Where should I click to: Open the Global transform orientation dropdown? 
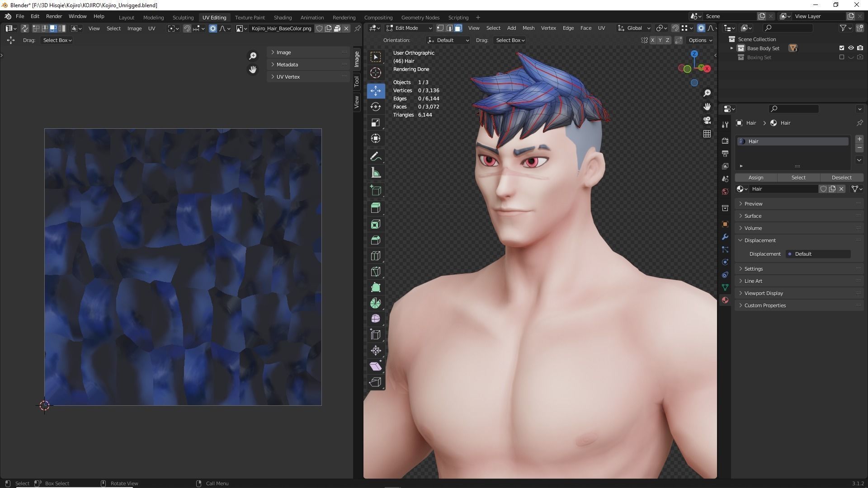point(634,28)
